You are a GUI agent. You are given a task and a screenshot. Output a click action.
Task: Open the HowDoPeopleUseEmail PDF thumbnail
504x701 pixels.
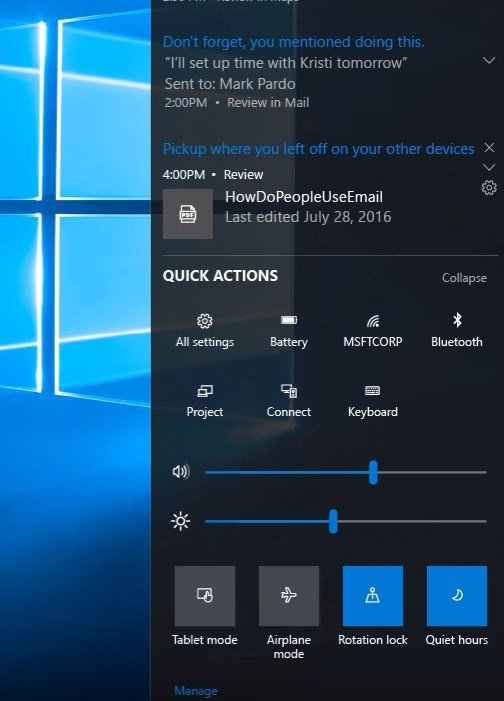click(188, 214)
